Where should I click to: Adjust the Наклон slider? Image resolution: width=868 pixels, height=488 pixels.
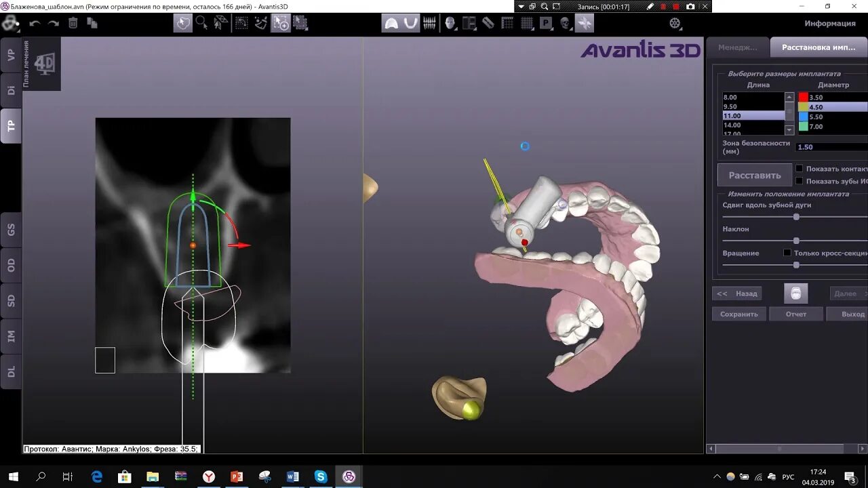(797, 241)
